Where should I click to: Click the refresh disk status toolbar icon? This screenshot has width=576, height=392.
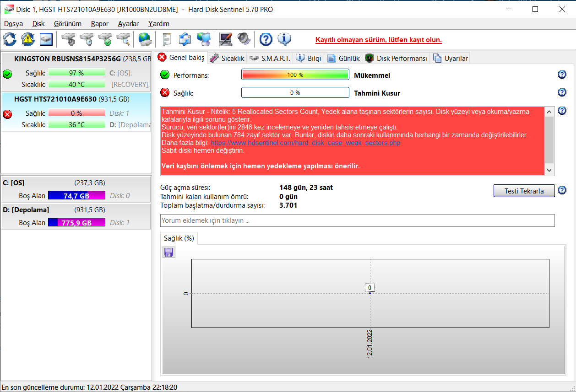coord(10,39)
